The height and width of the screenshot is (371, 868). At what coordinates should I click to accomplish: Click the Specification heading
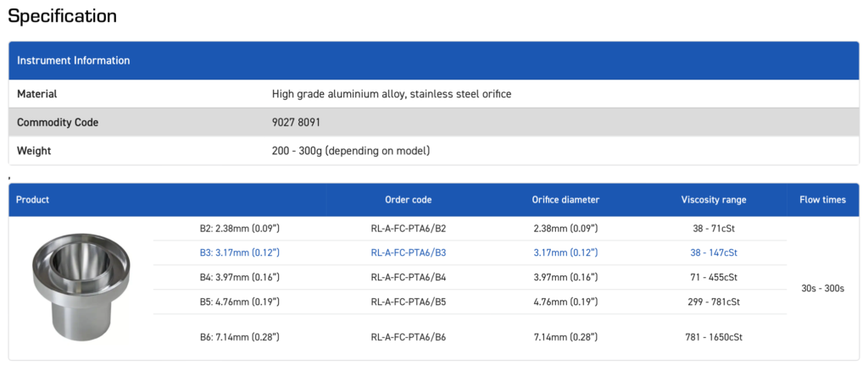pyautogui.click(x=63, y=16)
